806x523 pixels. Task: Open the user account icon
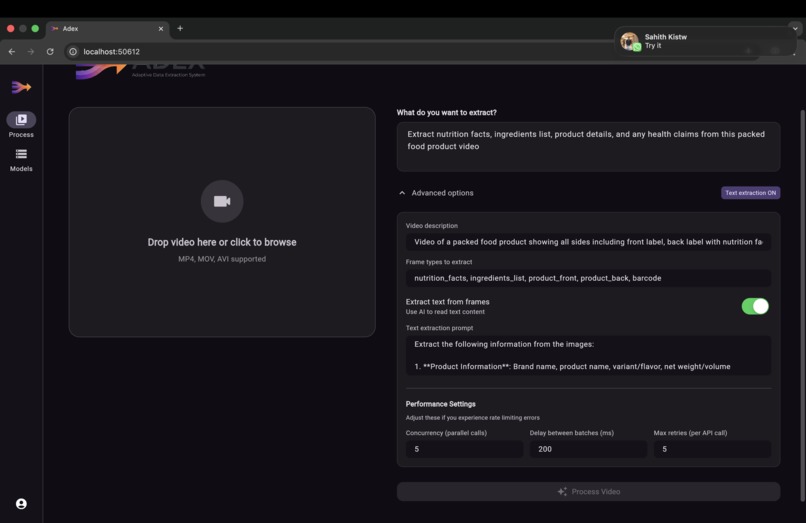pyautogui.click(x=21, y=503)
